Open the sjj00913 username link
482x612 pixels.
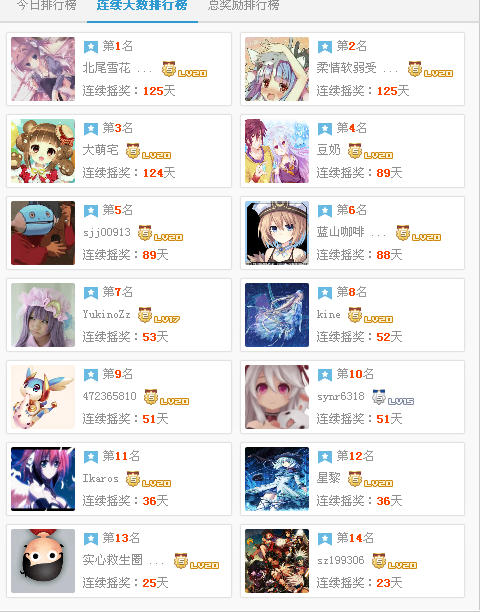(x=107, y=232)
